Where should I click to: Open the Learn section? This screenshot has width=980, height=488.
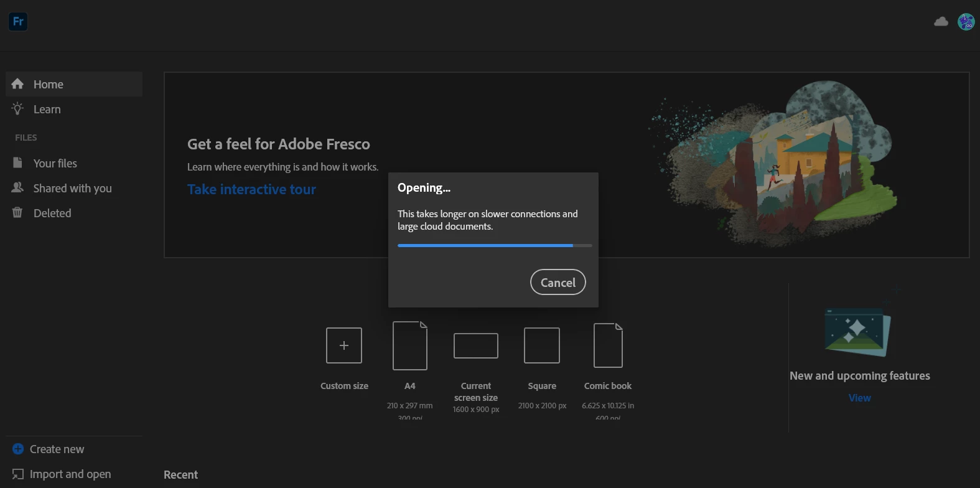coord(74,109)
